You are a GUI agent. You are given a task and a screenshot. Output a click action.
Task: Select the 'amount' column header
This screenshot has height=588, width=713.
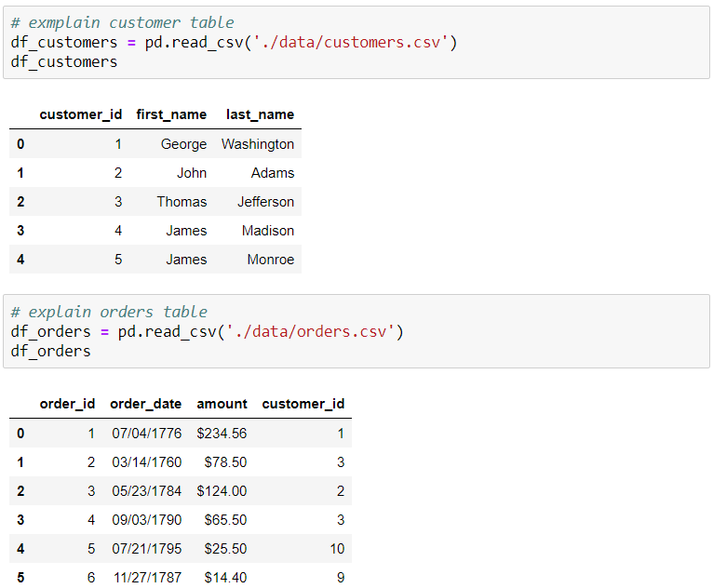(222, 404)
